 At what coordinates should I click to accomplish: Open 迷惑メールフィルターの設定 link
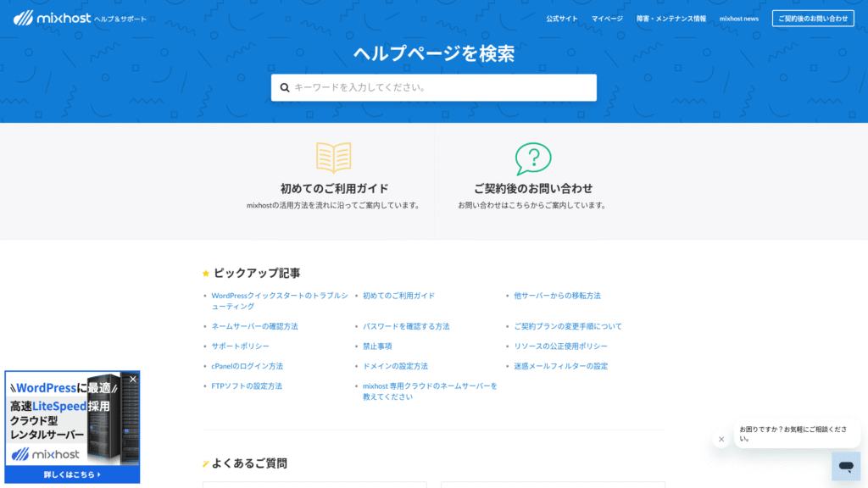(560, 366)
